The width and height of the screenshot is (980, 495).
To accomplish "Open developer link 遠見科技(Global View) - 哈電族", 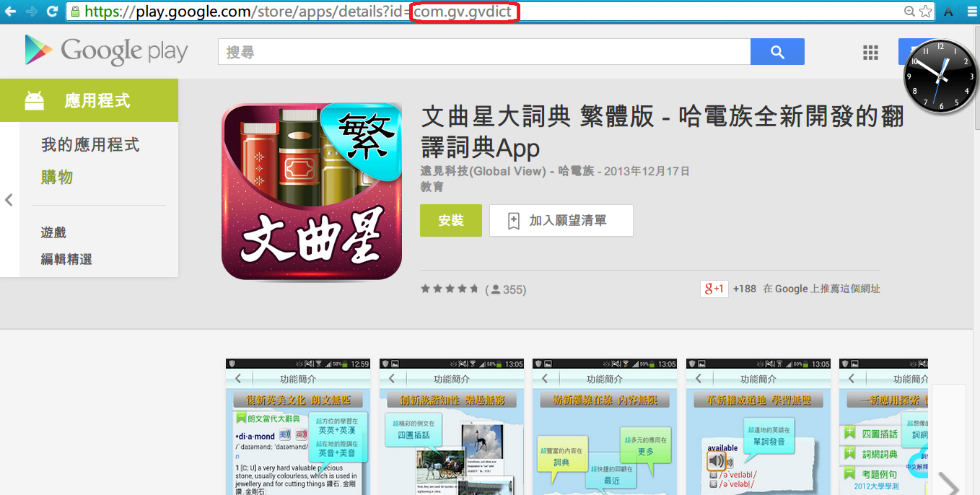I will [x=507, y=171].
